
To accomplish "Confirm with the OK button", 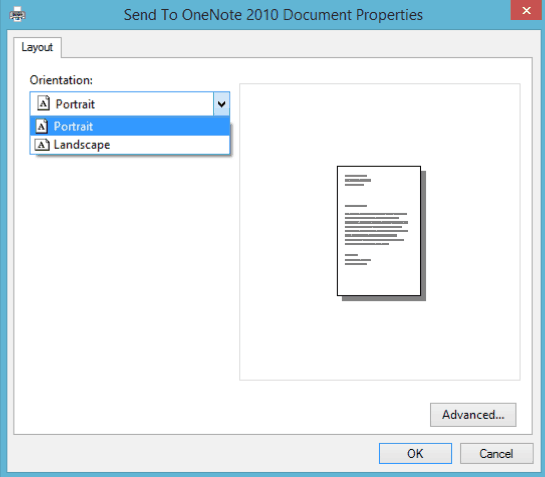I will pyautogui.click(x=415, y=453).
